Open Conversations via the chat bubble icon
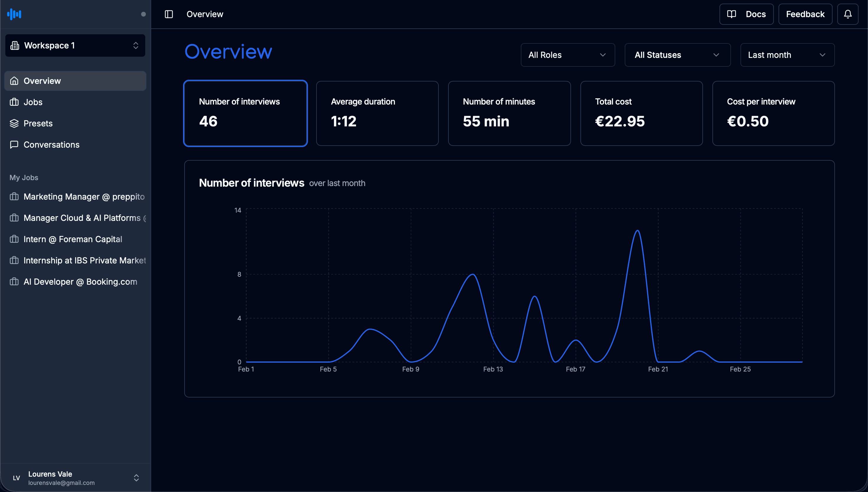Image resolution: width=868 pixels, height=492 pixels. click(14, 145)
